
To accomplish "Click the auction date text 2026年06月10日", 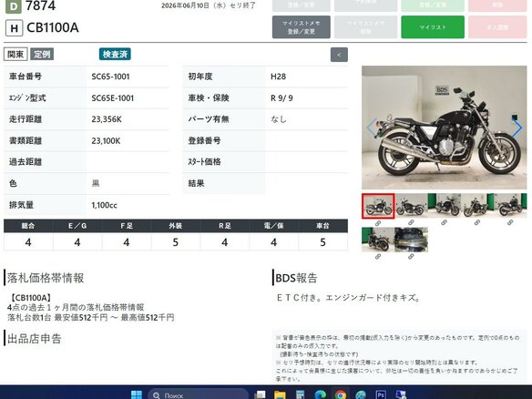I will 185,5.
